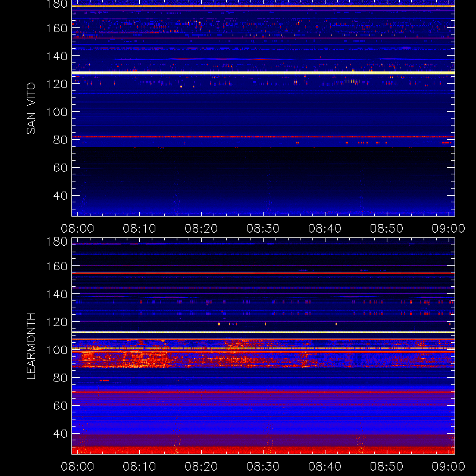Click the 08:30 time label under Learmonth plot
The height and width of the screenshot is (476, 476).
(263, 466)
